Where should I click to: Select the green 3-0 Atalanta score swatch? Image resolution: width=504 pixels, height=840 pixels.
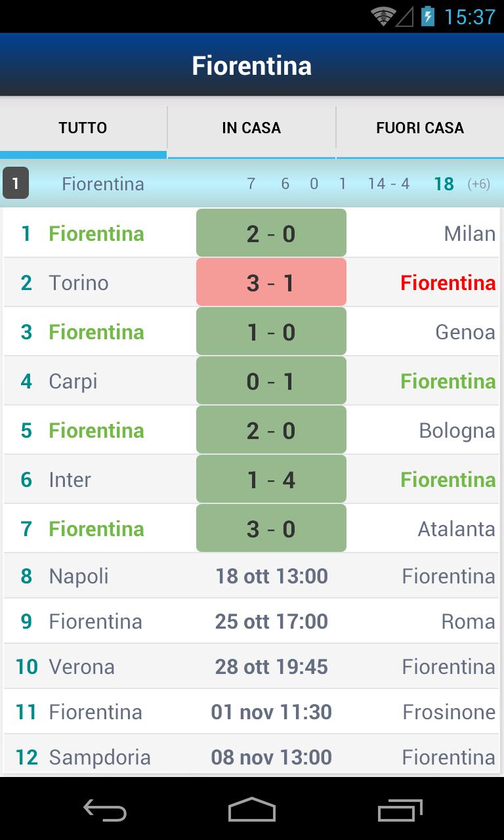tap(271, 528)
